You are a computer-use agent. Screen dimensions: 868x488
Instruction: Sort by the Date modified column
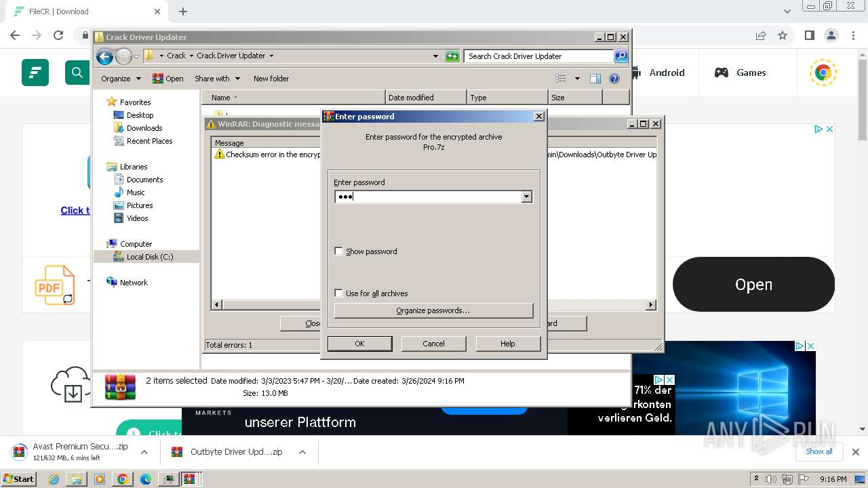426,98
